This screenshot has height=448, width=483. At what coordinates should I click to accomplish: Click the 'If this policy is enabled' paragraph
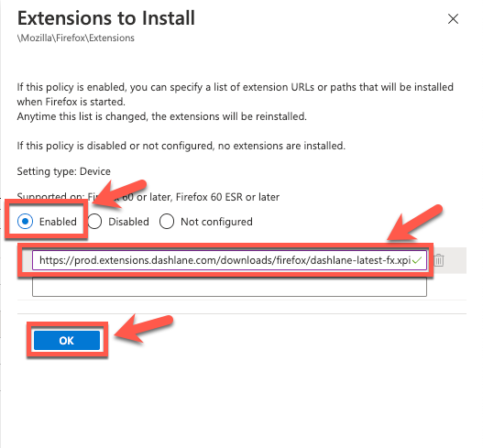tap(235, 94)
